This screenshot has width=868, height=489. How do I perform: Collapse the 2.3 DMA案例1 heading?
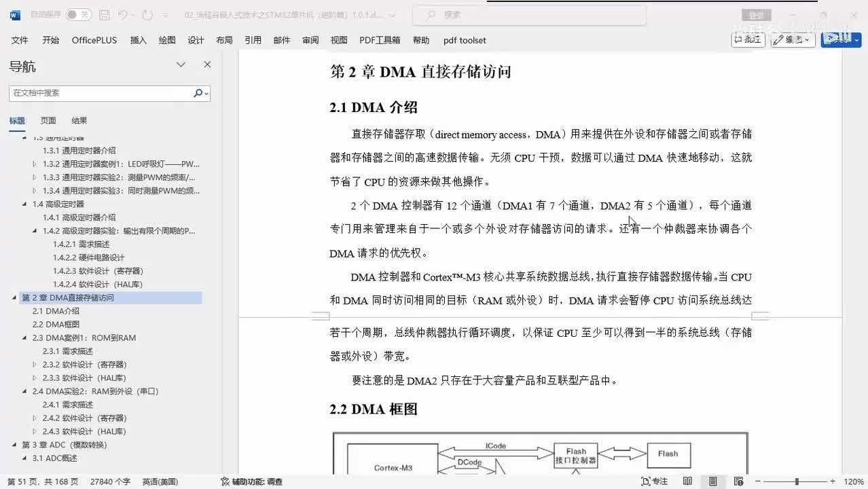coord(25,338)
